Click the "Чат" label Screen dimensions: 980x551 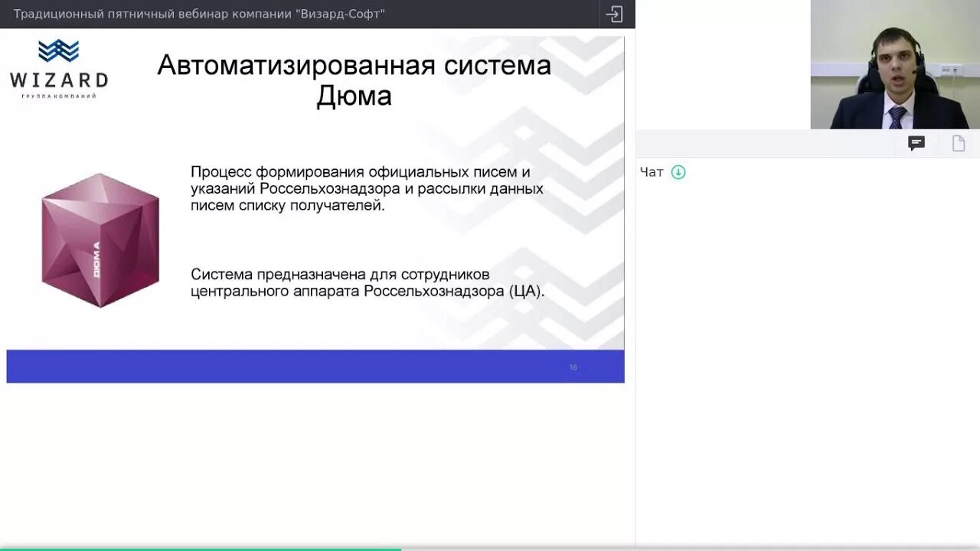[652, 172]
